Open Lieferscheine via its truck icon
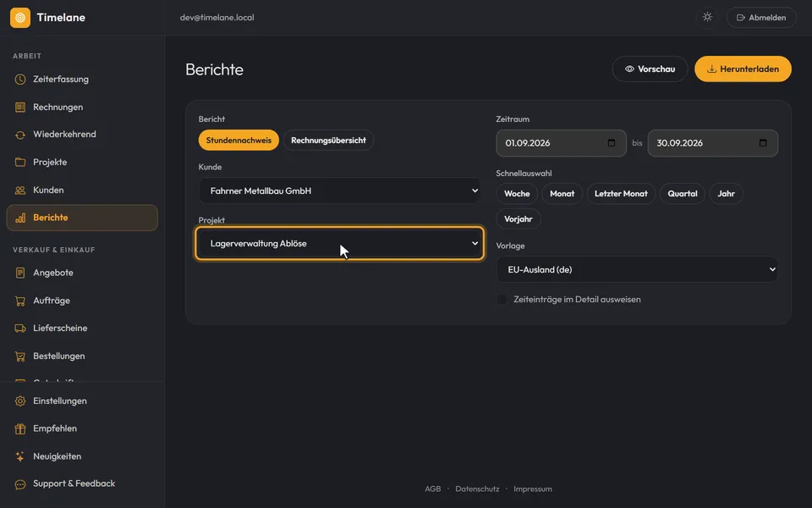The height and width of the screenshot is (508, 812). [x=20, y=329]
